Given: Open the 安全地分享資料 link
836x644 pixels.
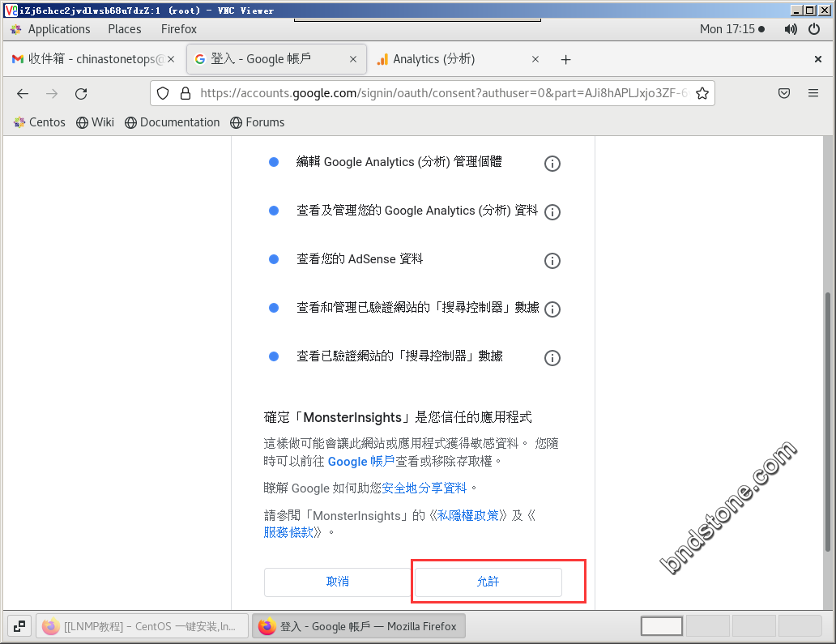Looking at the screenshot, I should pyautogui.click(x=424, y=488).
